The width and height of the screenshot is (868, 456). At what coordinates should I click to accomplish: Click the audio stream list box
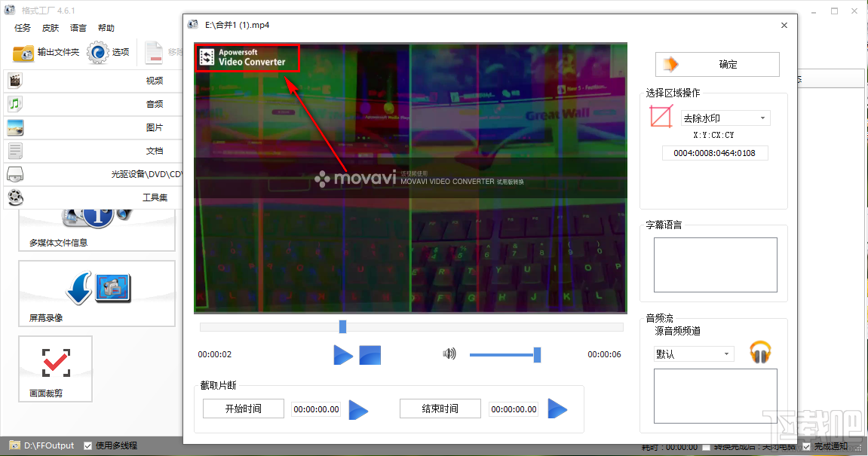click(x=715, y=396)
